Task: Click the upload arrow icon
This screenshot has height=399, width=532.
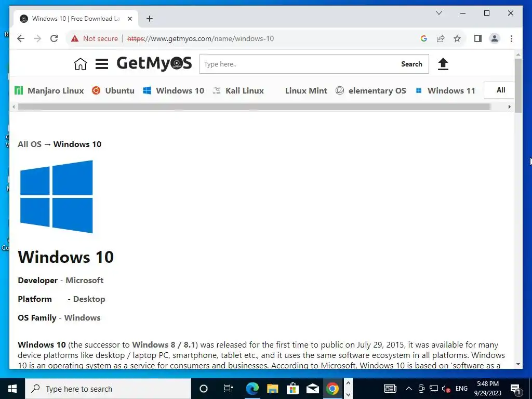Action: pos(443,64)
